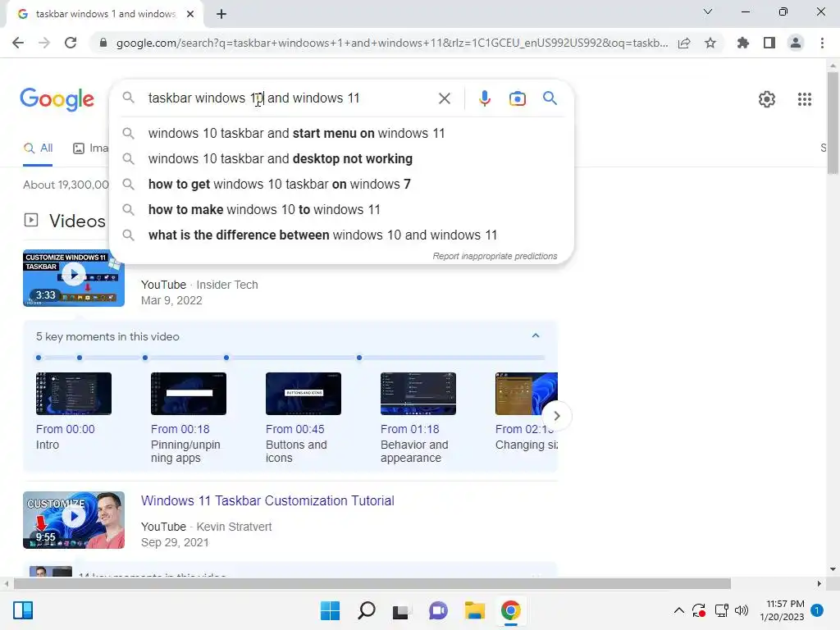Open the Intro key moment thumbnail
Screen dimensions: 840x630
(x=73, y=394)
